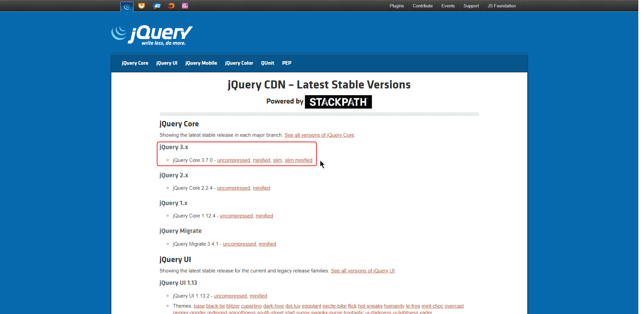
Task: Open the jQuery Mobile project icon
Action: coord(156,6)
